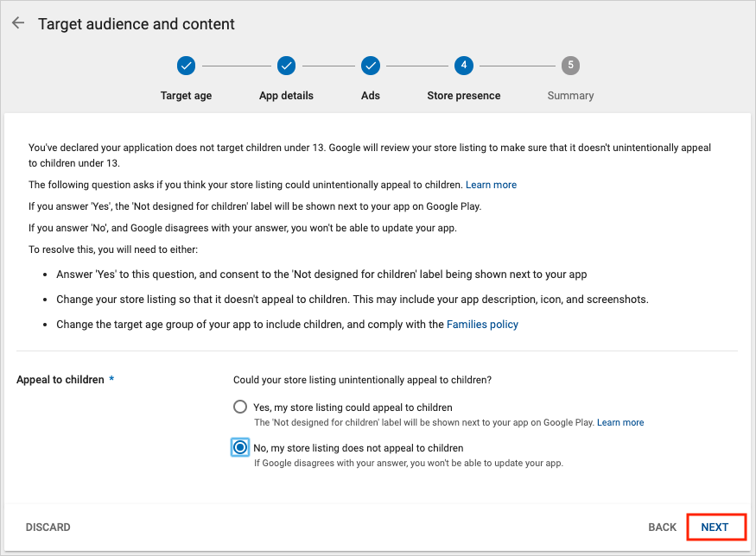Click the step 4 Store presence circle
This screenshot has height=556, width=756.
[463, 65]
